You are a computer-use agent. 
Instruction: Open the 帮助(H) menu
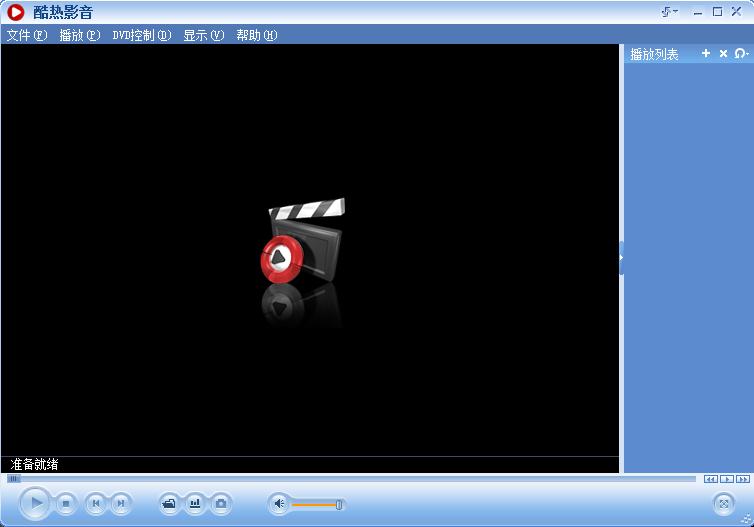[x=256, y=35]
